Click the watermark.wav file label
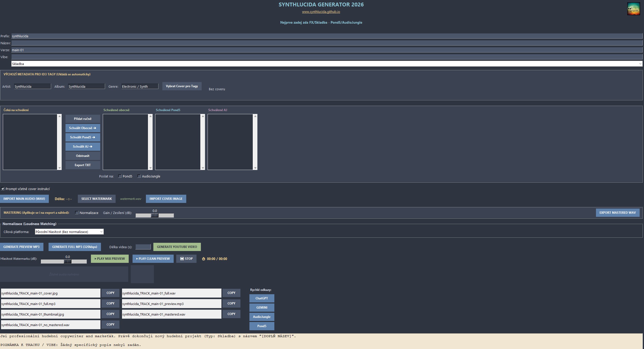 click(130, 199)
